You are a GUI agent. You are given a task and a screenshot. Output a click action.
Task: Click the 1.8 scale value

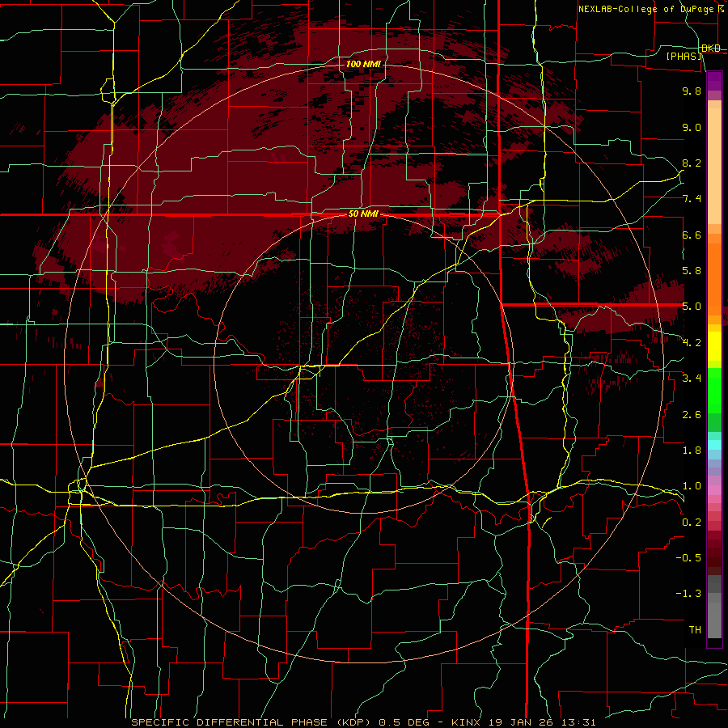tap(692, 451)
